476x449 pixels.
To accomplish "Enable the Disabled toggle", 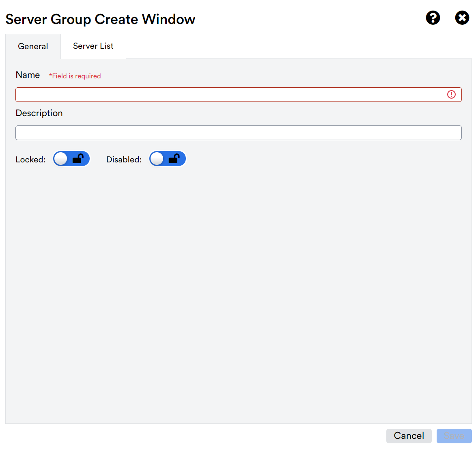I will [x=168, y=158].
